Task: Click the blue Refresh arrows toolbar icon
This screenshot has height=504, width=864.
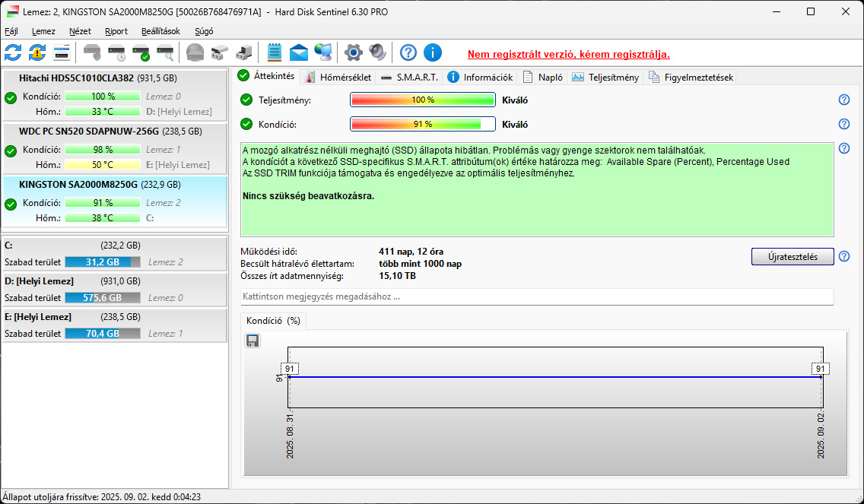Action: (13, 52)
